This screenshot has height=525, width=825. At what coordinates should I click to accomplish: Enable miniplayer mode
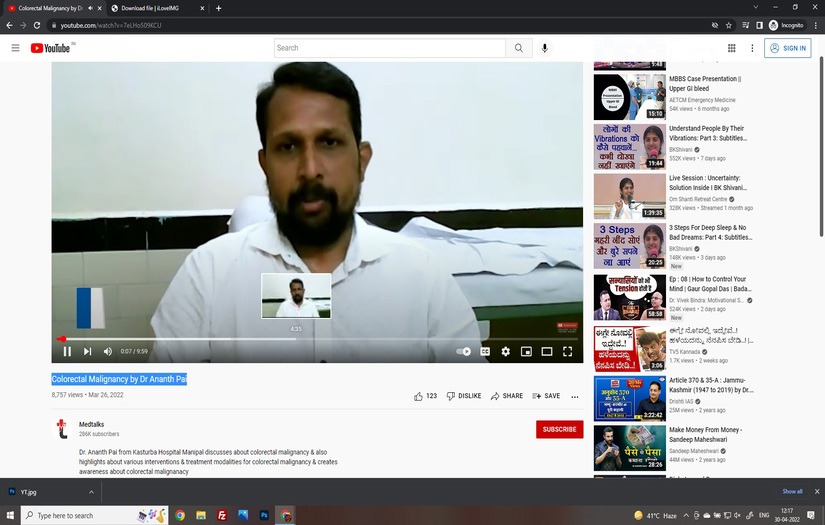click(x=526, y=351)
